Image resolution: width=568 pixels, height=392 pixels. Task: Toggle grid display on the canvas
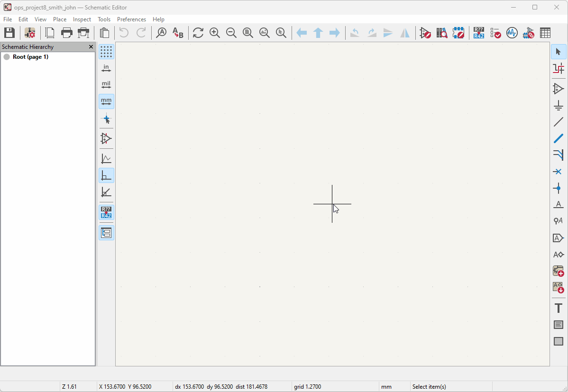[106, 52]
